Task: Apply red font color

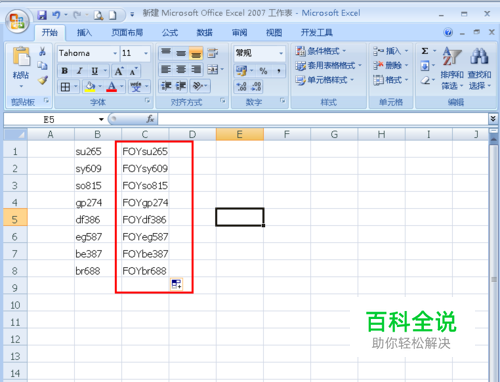Action: [x=112, y=87]
